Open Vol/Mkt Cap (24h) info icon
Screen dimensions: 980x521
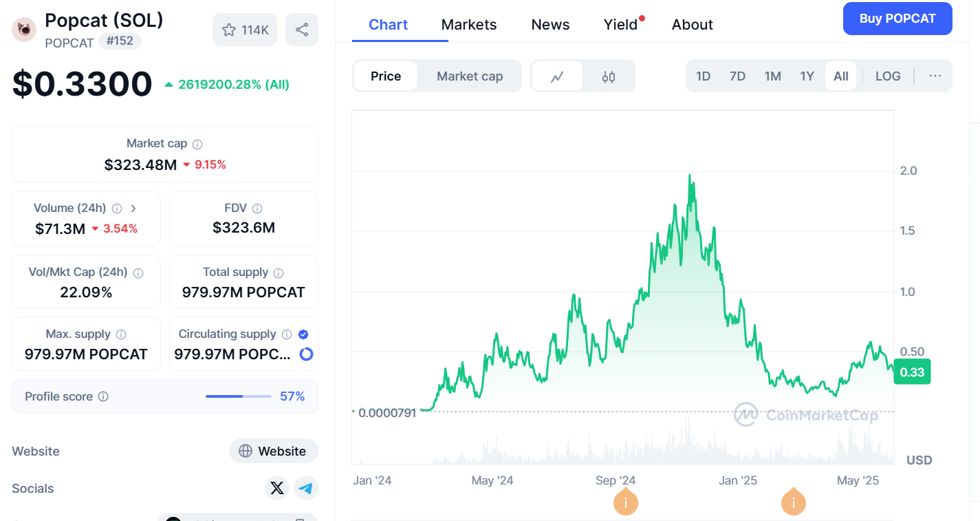tap(138, 273)
